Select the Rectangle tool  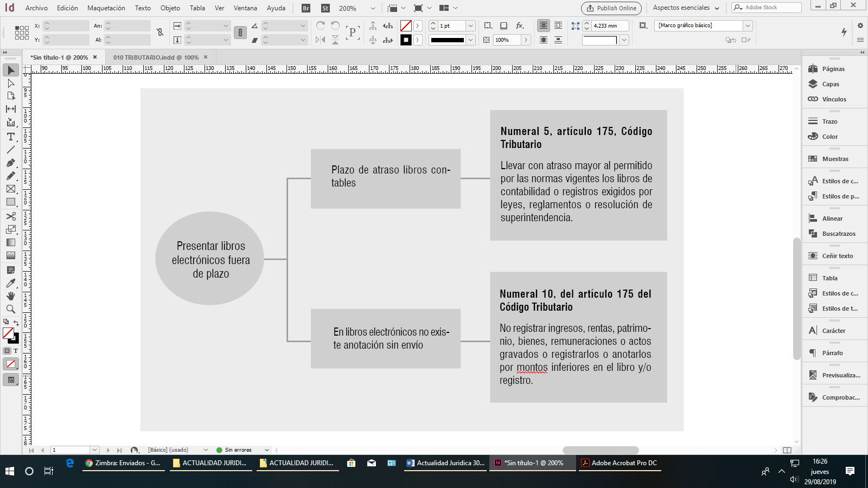[11, 202]
